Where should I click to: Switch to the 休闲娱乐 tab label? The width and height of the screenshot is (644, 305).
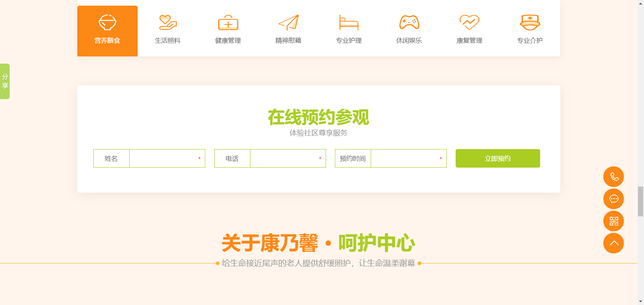tap(409, 41)
